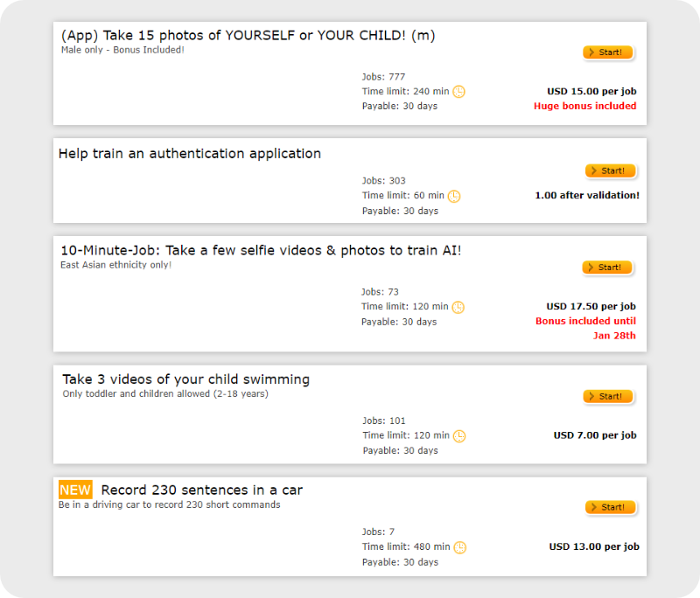This screenshot has height=598, width=700.
Task: Click the red 'Huge bonus included' text
Action: pos(585,106)
